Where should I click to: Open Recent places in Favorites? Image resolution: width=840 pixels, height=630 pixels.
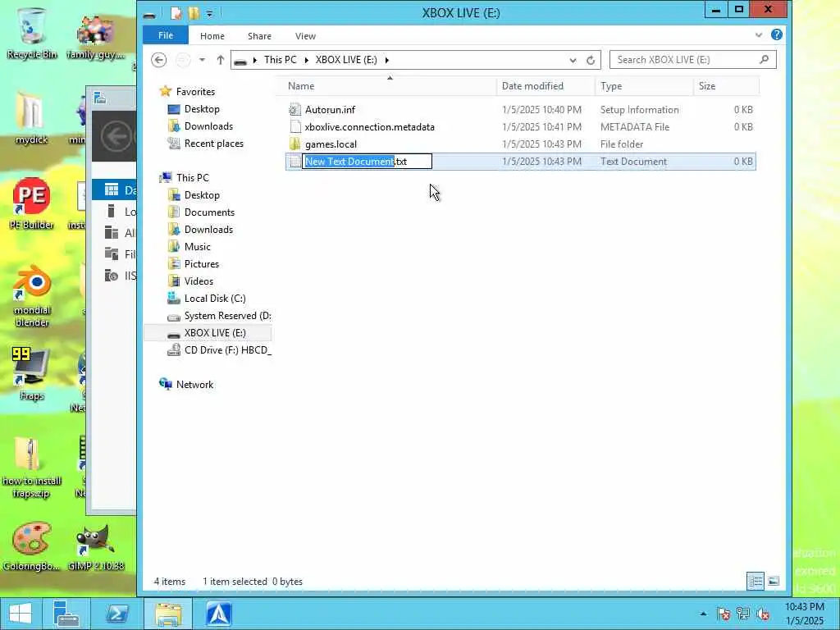pyautogui.click(x=214, y=143)
